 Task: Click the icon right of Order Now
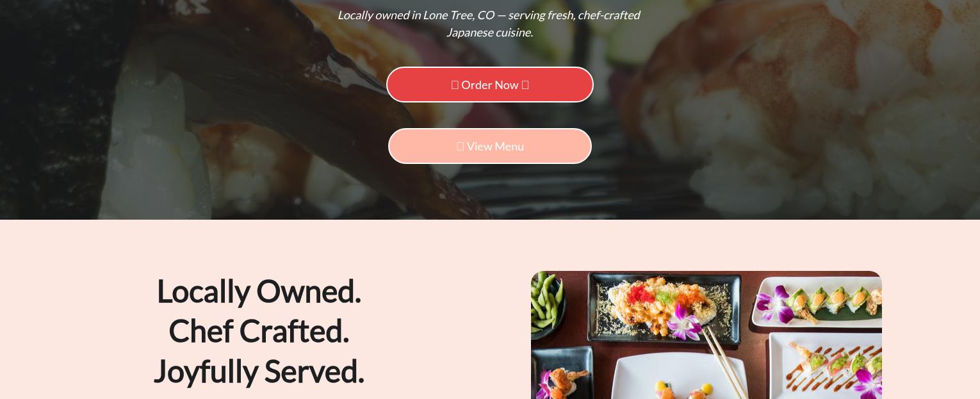click(525, 85)
